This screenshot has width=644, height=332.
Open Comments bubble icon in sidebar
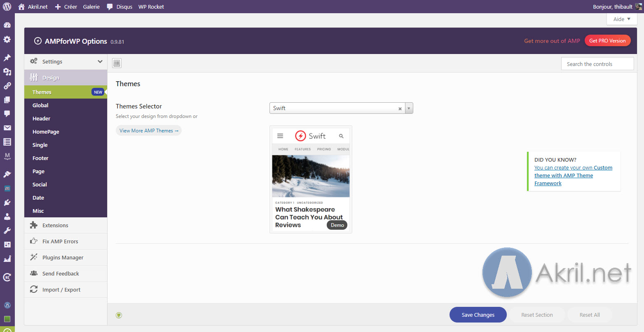7,114
